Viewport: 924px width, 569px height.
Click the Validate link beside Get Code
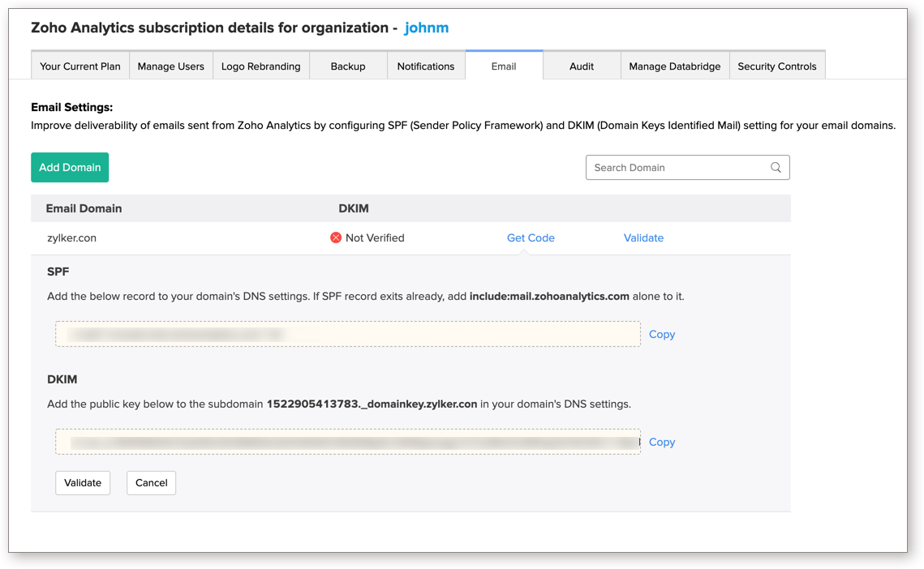coord(643,237)
